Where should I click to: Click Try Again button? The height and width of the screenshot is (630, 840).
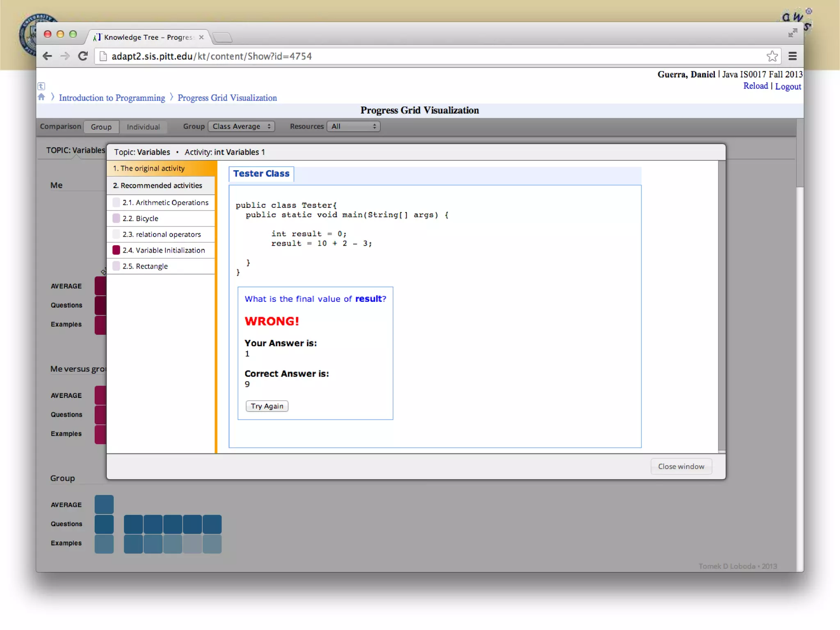click(267, 406)
